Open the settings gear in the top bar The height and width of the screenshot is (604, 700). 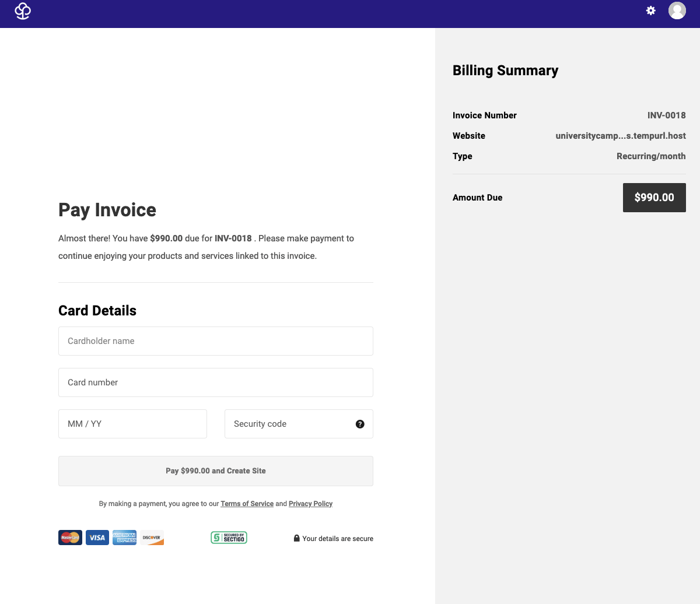pyautogui.click(x=650, y=10)
